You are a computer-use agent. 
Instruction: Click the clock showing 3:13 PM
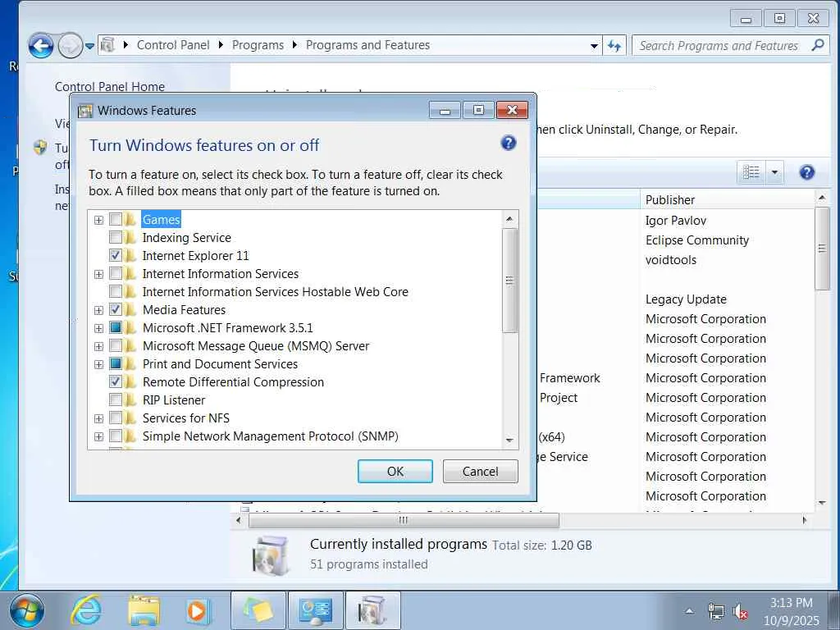792,603
